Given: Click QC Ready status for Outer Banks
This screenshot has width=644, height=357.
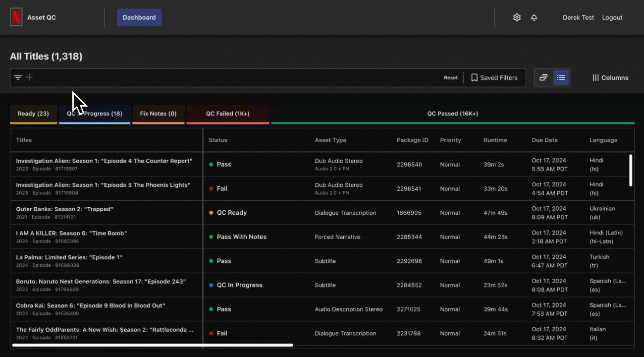Looking at the screenshot, I should click(228, 213).
